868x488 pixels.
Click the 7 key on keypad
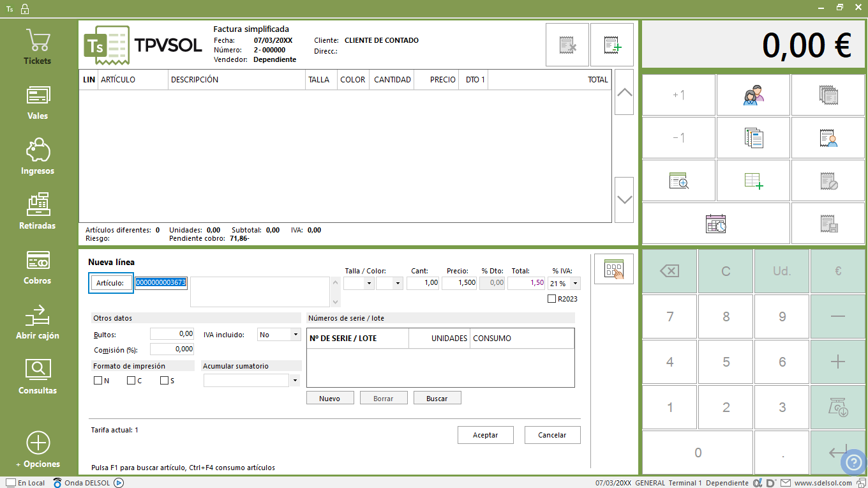[x=670, y=317]
